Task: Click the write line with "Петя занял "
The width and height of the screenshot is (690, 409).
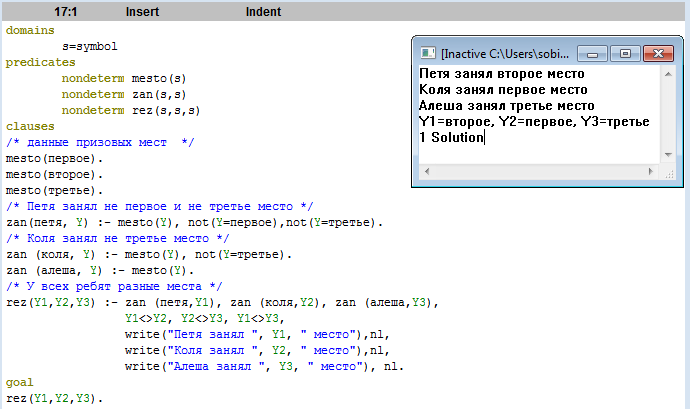Action: (257, 335)
